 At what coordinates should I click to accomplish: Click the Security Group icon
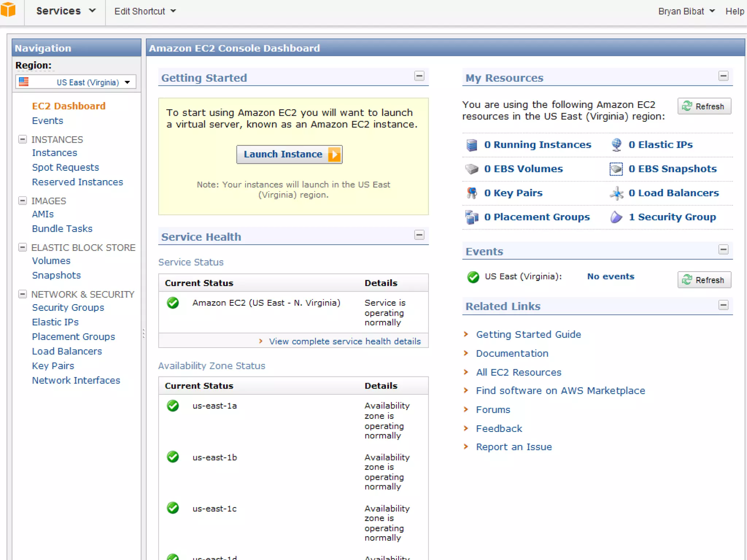tap(616, 217)
